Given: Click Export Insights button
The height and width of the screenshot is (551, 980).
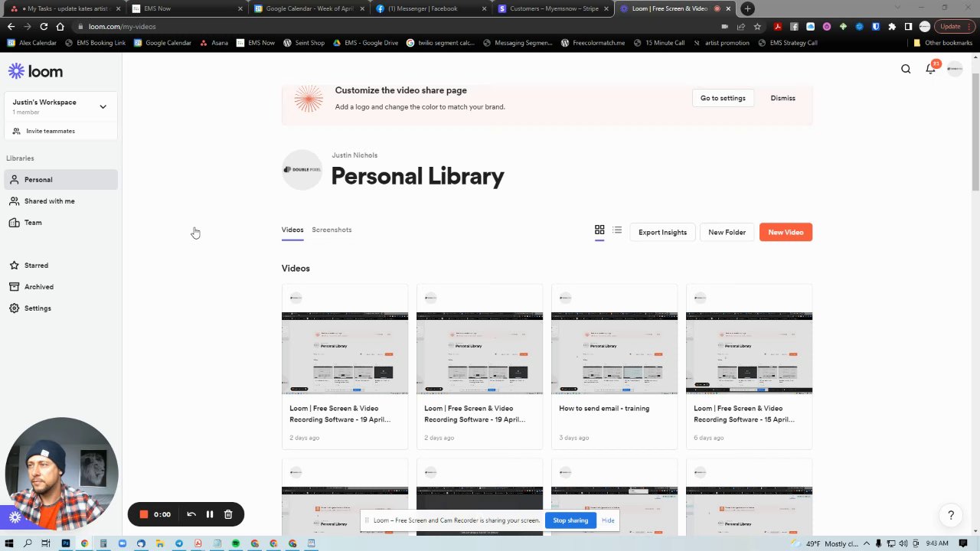Looking at the screenshot, I should coord(662,232).
